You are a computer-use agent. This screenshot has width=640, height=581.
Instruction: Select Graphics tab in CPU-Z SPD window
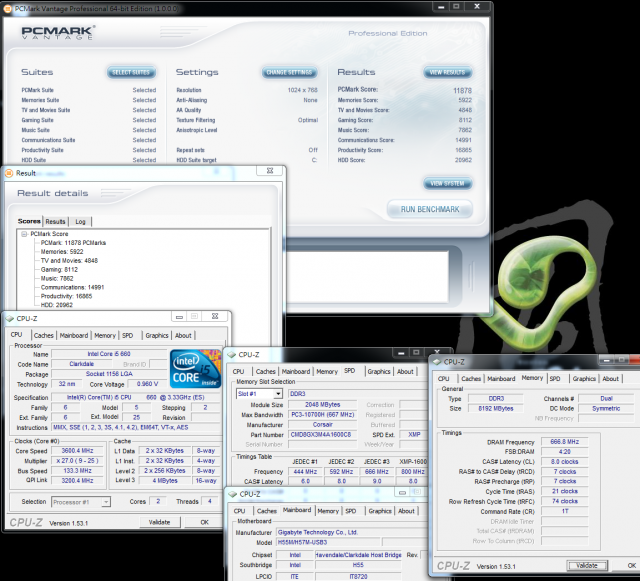pos(379,372)
